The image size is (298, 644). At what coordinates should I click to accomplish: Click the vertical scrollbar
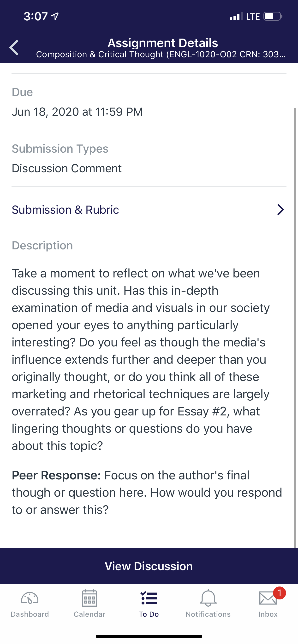pos(295,328)
